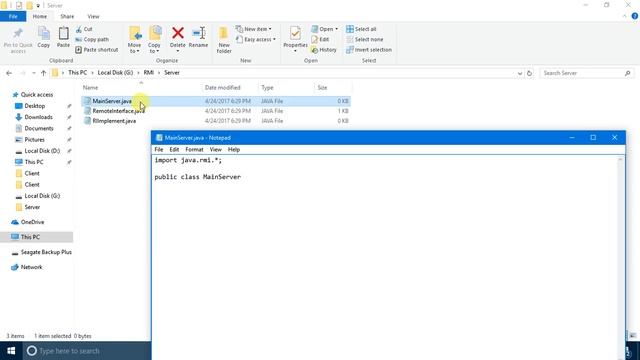The width and height of the screenshot is (640, 360).
Task: Click the Up one level arrow
Action: tap(43, 73)
